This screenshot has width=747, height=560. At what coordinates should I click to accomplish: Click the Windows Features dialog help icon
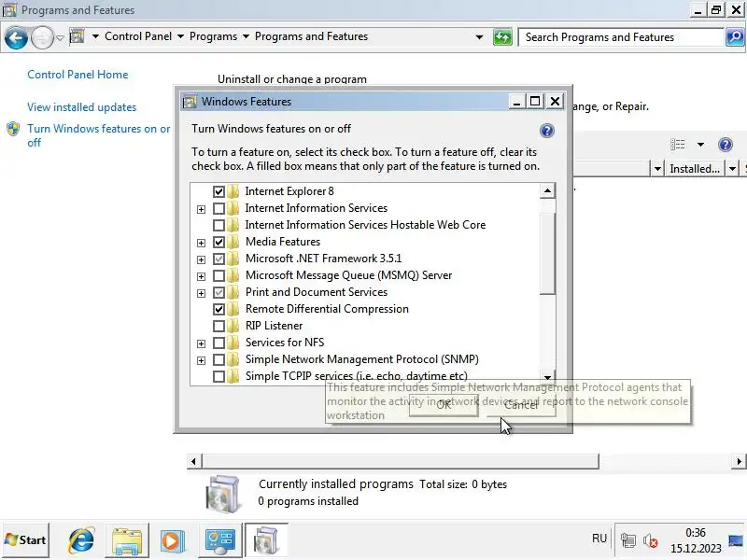click(x=547, y=131)
